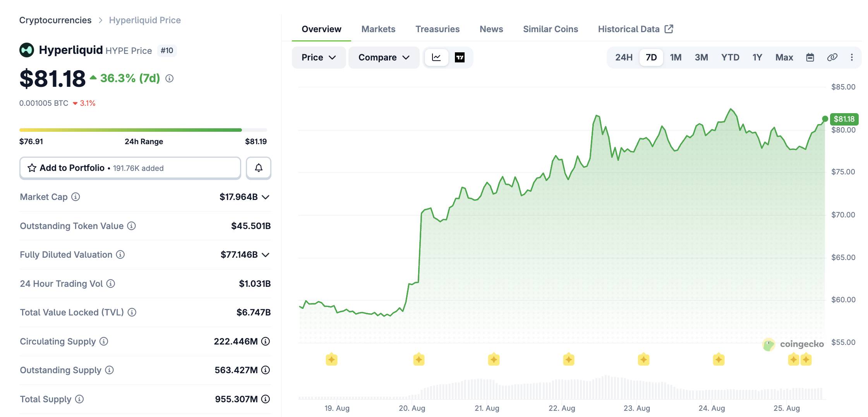
Task: Click Add to Portfolio button
Action: coord(130,168)
